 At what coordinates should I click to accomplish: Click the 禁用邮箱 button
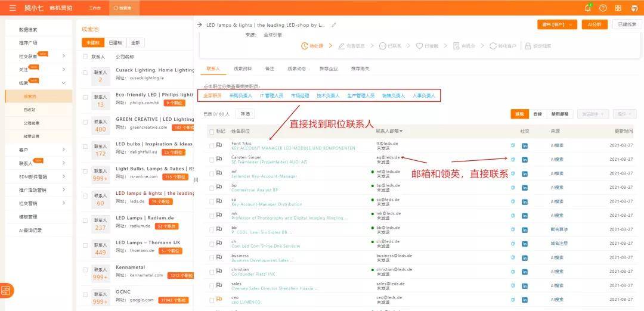click(x=559, y=114)
